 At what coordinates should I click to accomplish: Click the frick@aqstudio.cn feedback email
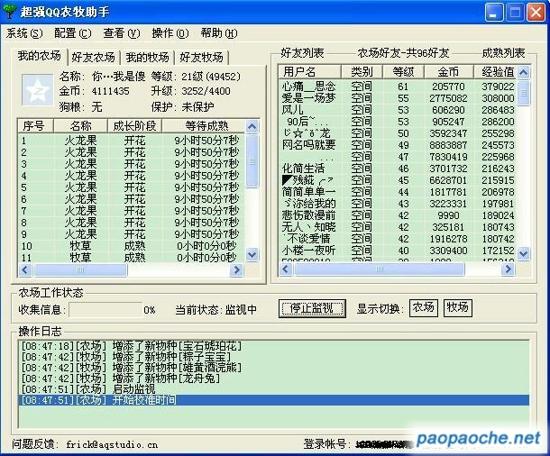(112, 445)
